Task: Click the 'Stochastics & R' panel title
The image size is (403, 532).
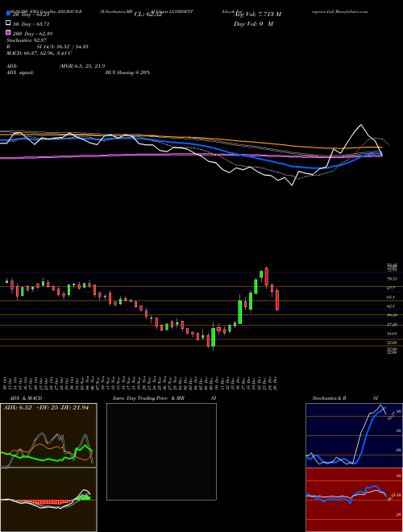Action: [x=330, y=398]
